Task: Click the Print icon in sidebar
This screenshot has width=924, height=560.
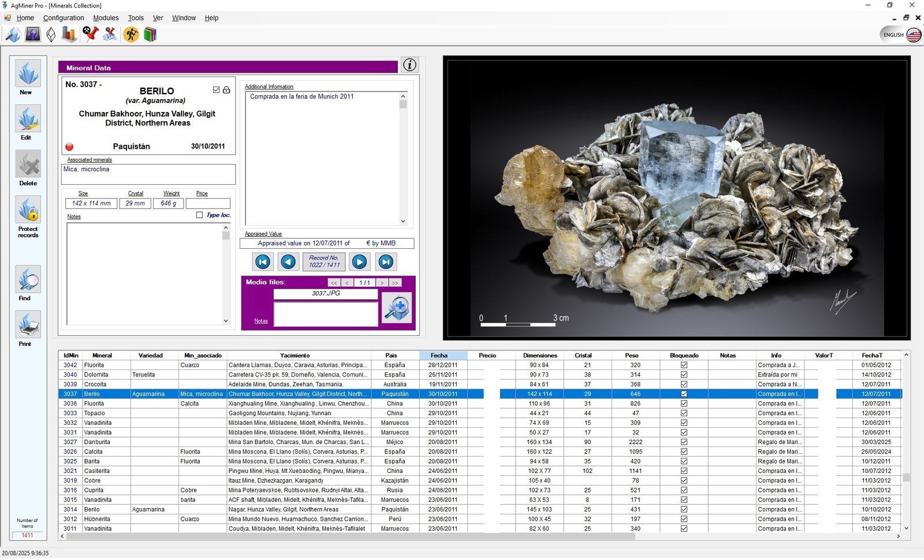Action: tap(28, 325)
